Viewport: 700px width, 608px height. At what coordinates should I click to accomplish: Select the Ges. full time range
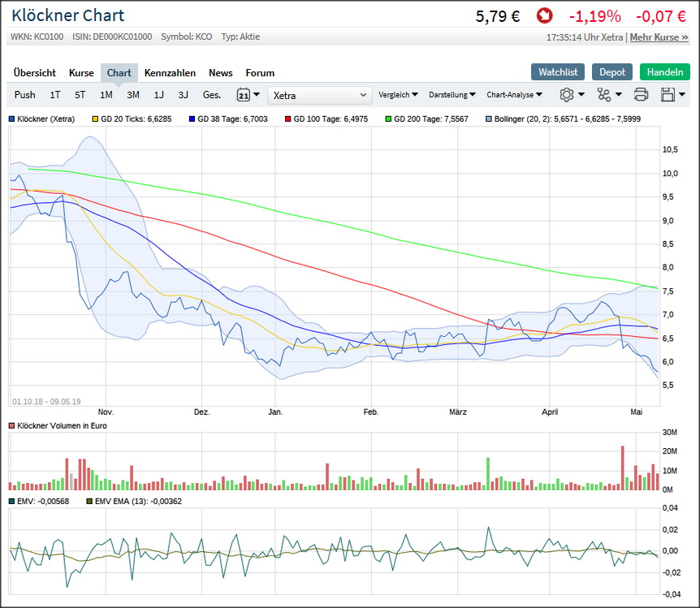pos(212,95)
